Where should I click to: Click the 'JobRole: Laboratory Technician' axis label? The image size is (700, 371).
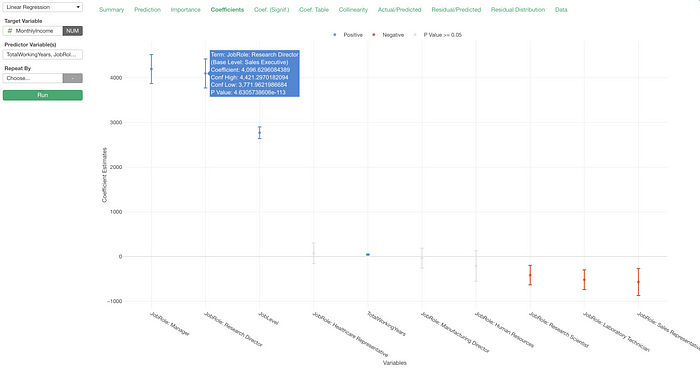[x=616, y=332]
